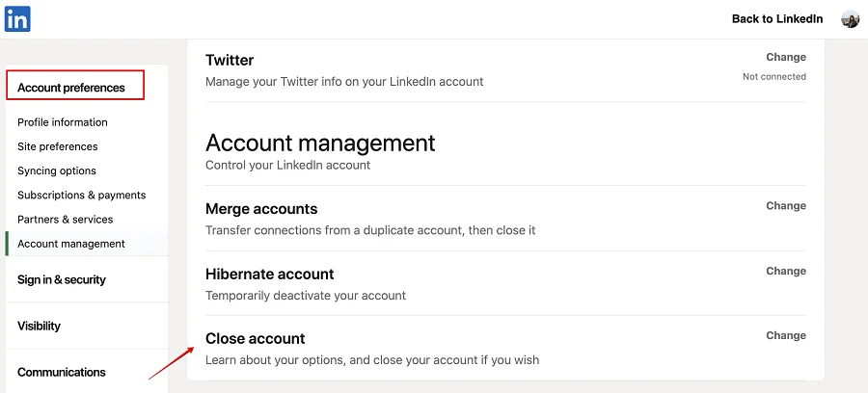The height and width of the screenshot is (393, 868).
Task: Select Profile information in sidebar
Action: pyautogui.click(x=63, y=122)
